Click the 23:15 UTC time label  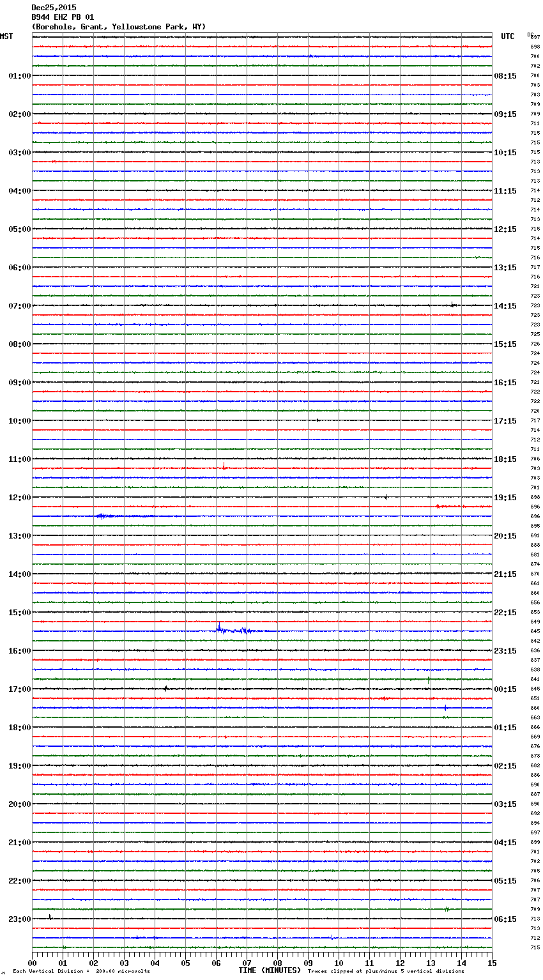[505, 651]
